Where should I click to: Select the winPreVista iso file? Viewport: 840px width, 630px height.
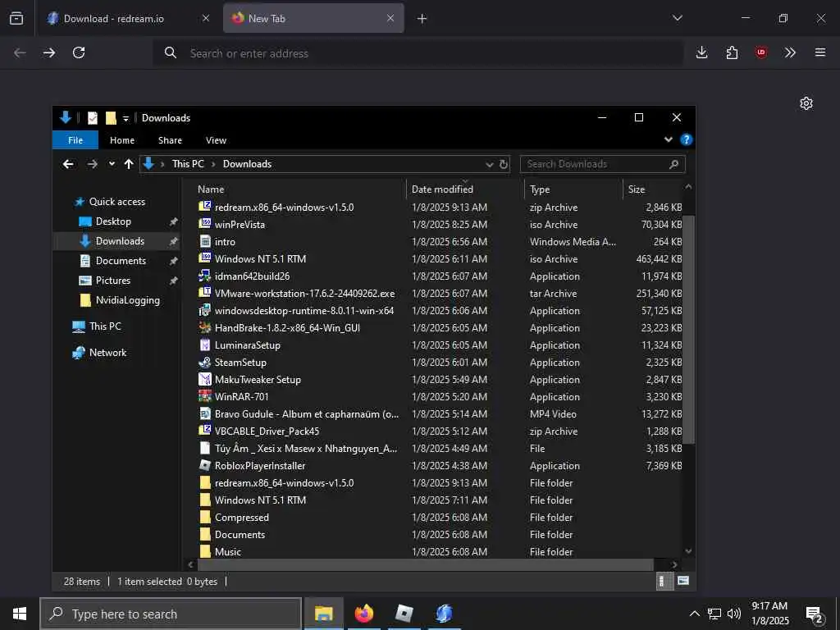[240, 225]
